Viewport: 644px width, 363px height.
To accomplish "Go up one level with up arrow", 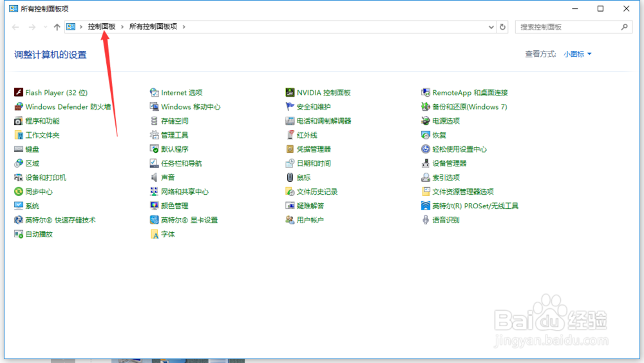I will coord(57,27).
